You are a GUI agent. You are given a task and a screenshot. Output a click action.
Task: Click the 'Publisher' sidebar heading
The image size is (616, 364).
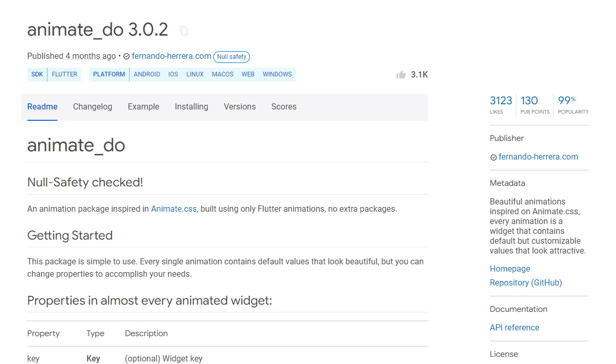coord(507,138)
